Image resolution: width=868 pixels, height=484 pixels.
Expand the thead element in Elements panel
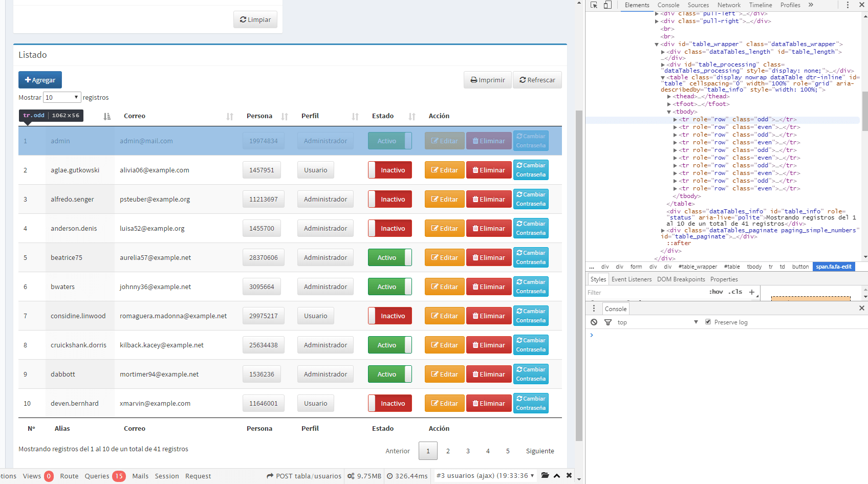[x=669, y=96]
